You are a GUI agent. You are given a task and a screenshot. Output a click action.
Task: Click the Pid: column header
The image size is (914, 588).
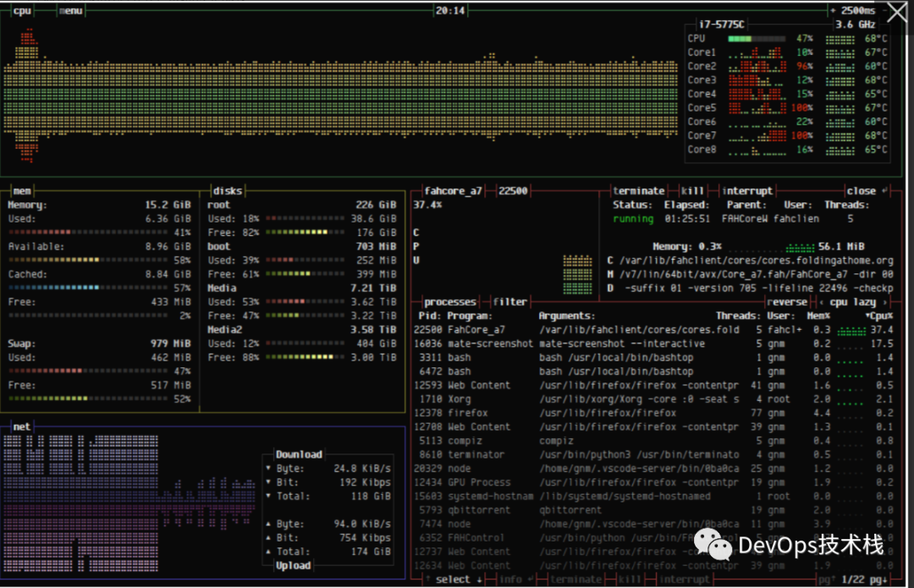coord(430,316)
